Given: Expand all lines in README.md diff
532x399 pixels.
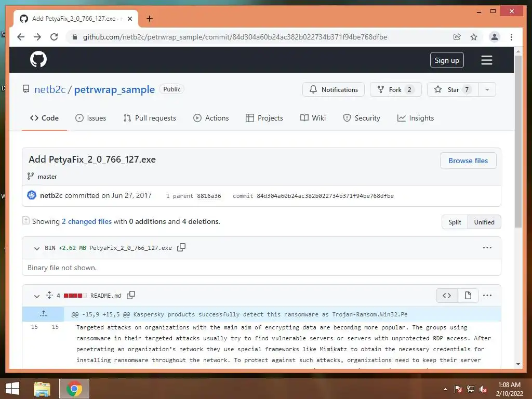Looking at the screenshot, I should 49,295.
